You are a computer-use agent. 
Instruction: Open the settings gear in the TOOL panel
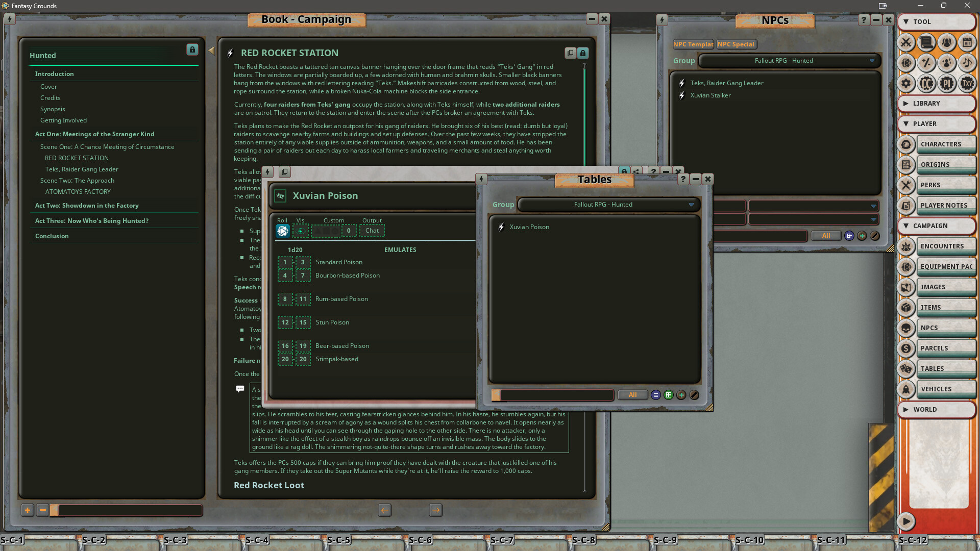[x=906, y=83]
